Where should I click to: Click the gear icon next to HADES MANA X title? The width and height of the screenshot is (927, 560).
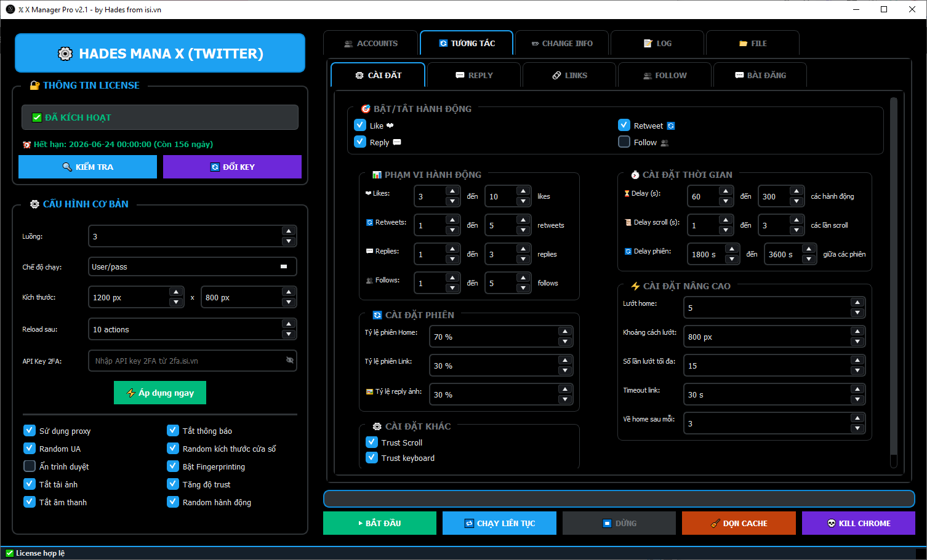(x=65, y=54)
